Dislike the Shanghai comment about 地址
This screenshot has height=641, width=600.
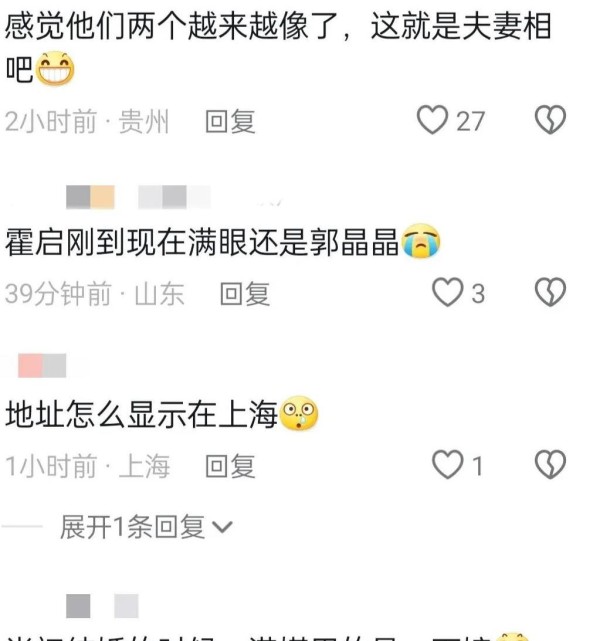point(550,465)
